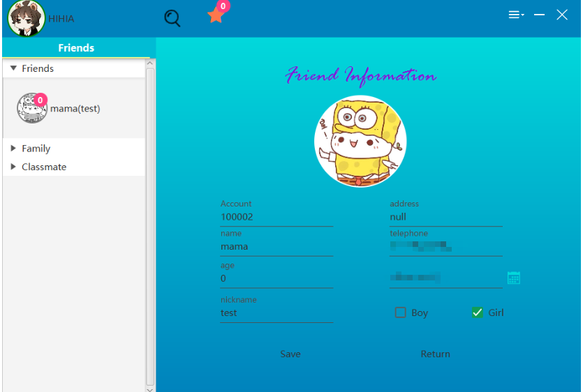Viewport: 583px width, 392px height.
Task: Switch to the Friends tab
Action: tap(76, 47)
